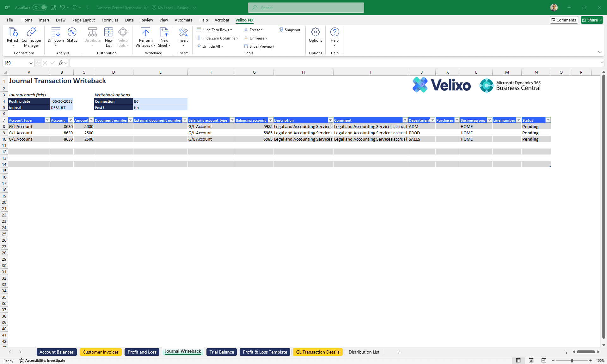Open the Status column filter dropdown
This screenshot has height=364, width=607.
tap(548, 120)
